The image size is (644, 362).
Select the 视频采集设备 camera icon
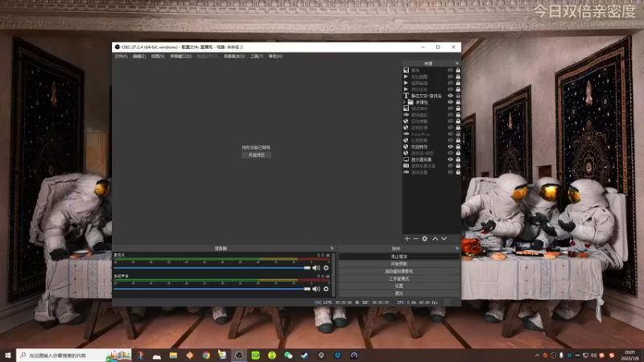(407, 166)
